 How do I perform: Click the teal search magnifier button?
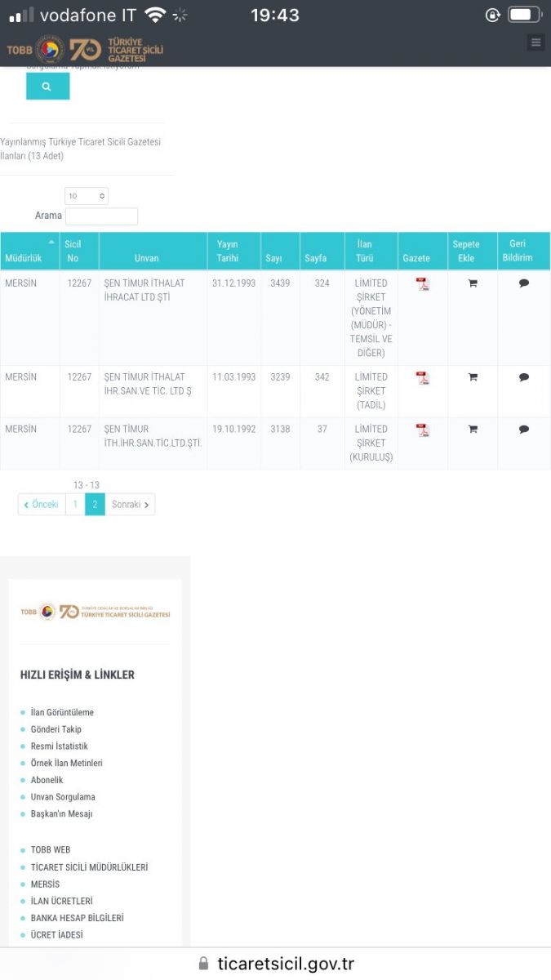tap(47, 86)
